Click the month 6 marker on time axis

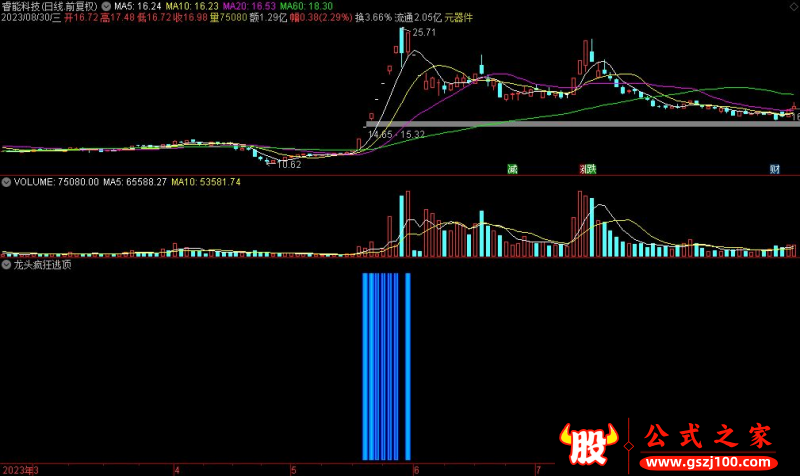416,470
